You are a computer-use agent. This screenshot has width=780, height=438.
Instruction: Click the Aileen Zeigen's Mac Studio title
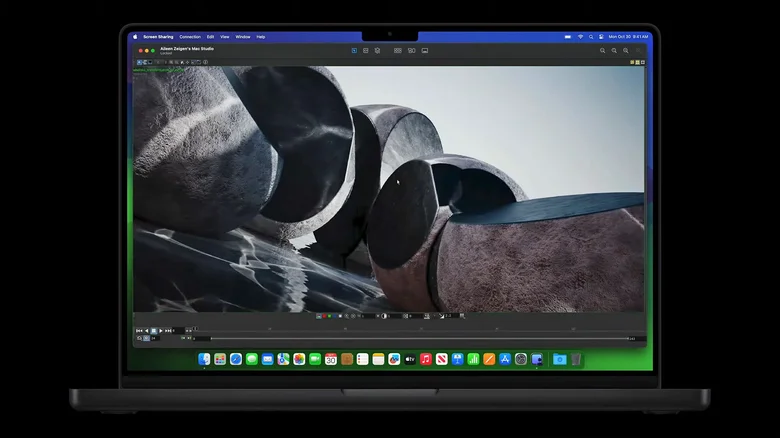187,49
